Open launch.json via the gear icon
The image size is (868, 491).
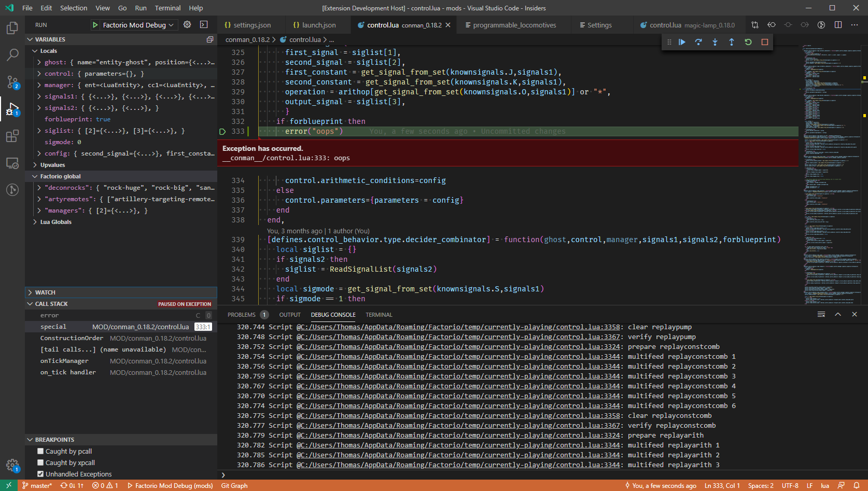pos(187,25)
